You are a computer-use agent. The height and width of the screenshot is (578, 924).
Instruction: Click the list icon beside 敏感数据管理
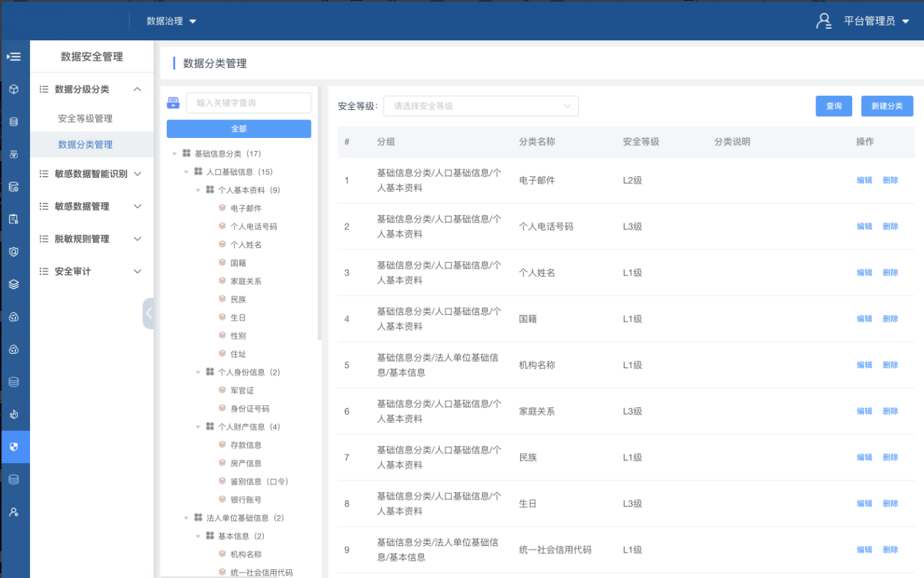(44, 206)
